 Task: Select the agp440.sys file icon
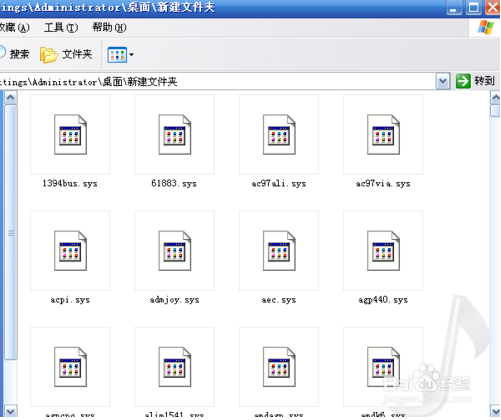[383, 251]
